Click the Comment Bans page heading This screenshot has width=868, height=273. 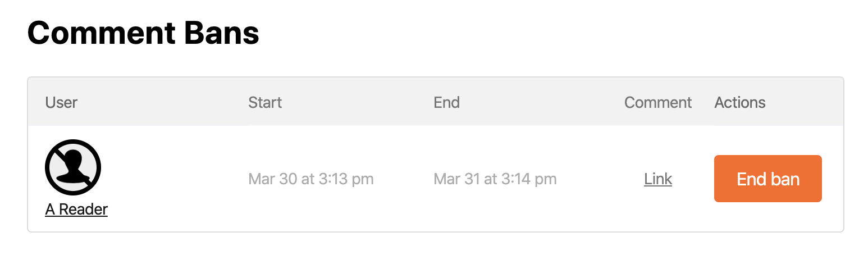pos(143,33)
